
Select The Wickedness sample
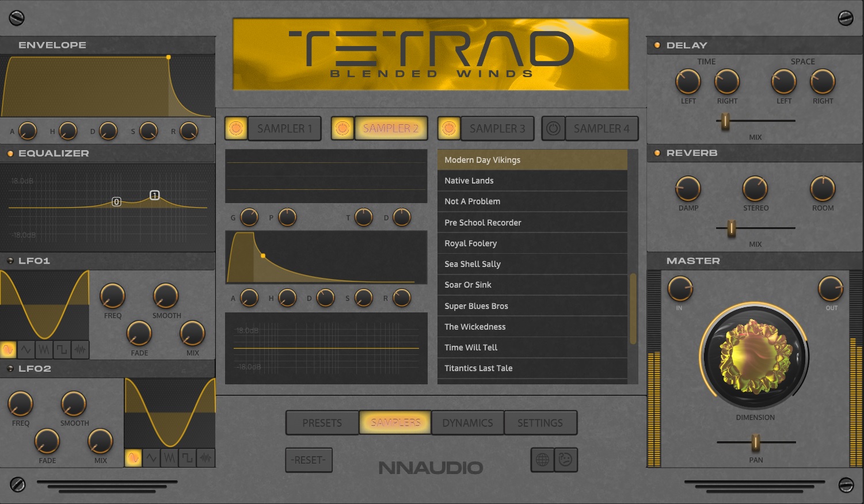(532, 327)
